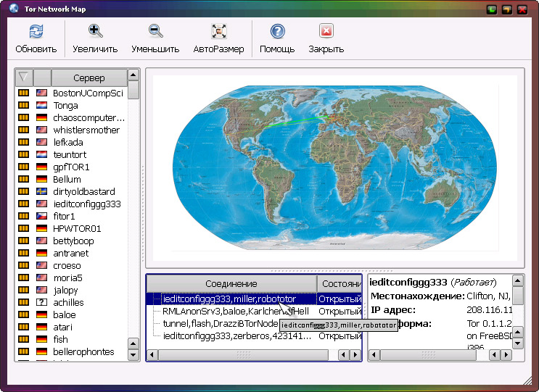
Task: Click the server list vertical scrollbar thumb
Action: point(133,90)
